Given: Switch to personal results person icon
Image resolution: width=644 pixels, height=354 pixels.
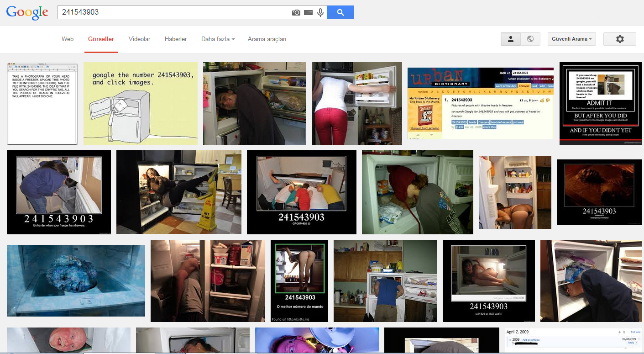Looking at the screenshot, I should 511,39.
